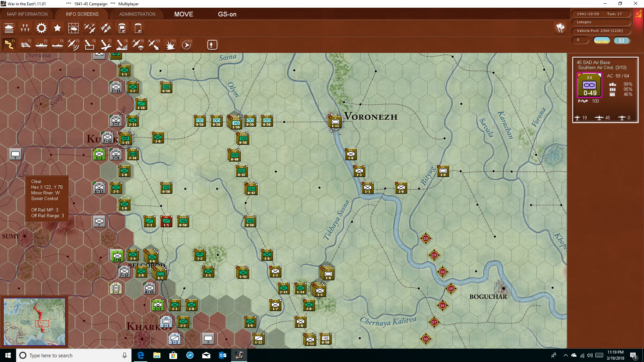The image size is (644, 362).
Task: Open the MAP INFORMATION tab
Action: tap(27, 14)
